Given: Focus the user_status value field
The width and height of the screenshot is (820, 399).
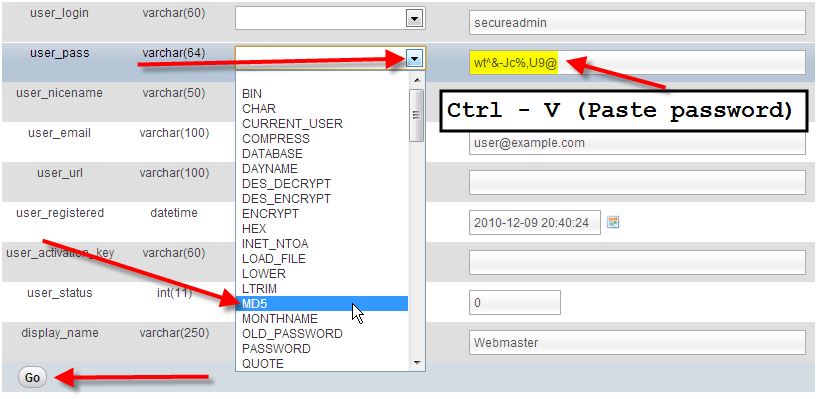Looking at the screenshot, I should pos(515,303).
